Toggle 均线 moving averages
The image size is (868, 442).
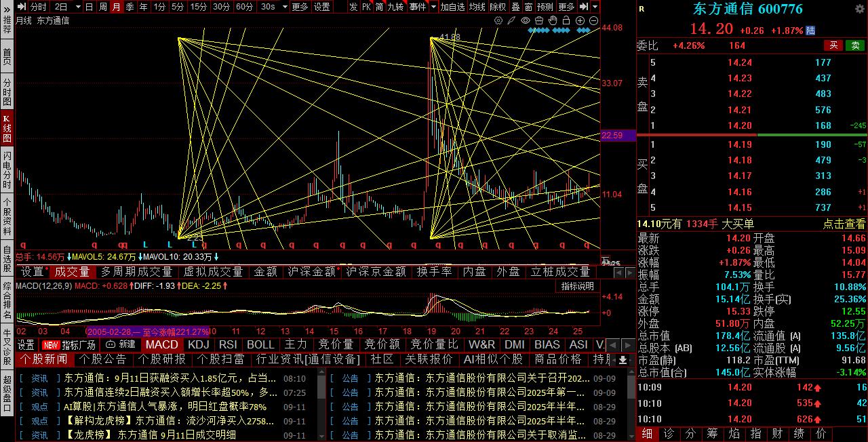(x=478, y=7)
